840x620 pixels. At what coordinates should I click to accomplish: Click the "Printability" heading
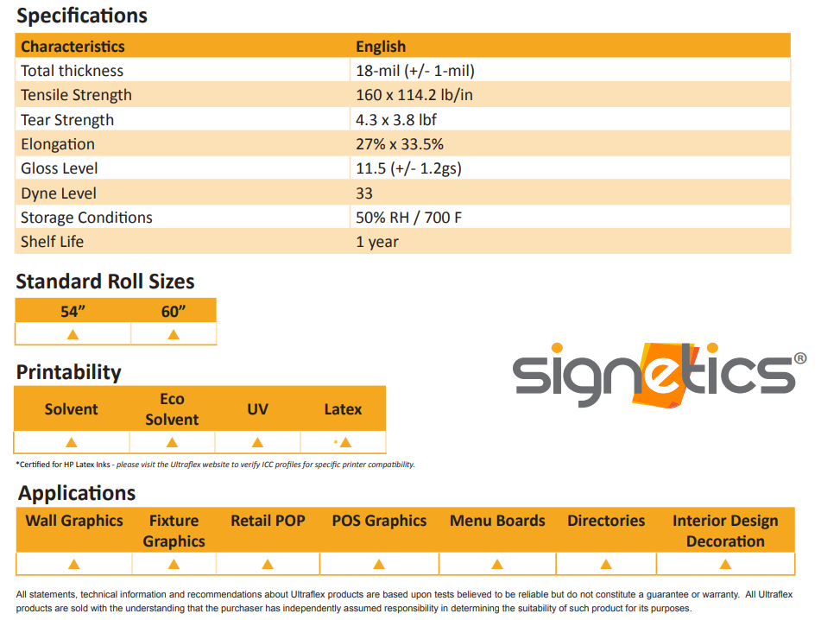68,372
